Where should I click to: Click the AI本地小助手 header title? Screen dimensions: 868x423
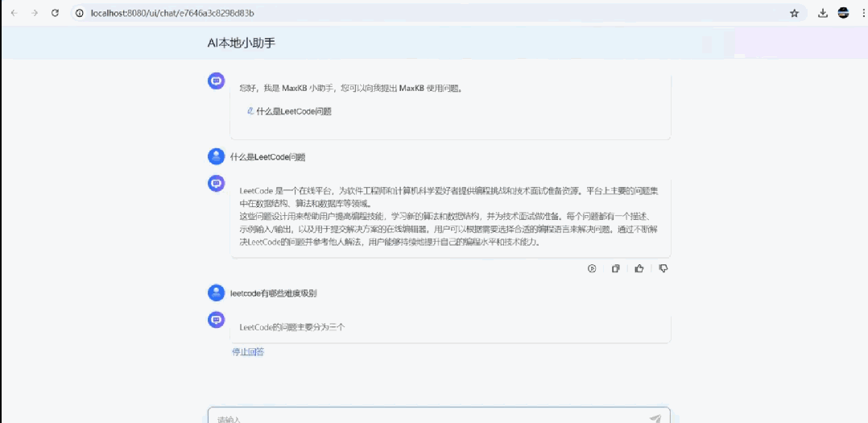pos(242,44)
